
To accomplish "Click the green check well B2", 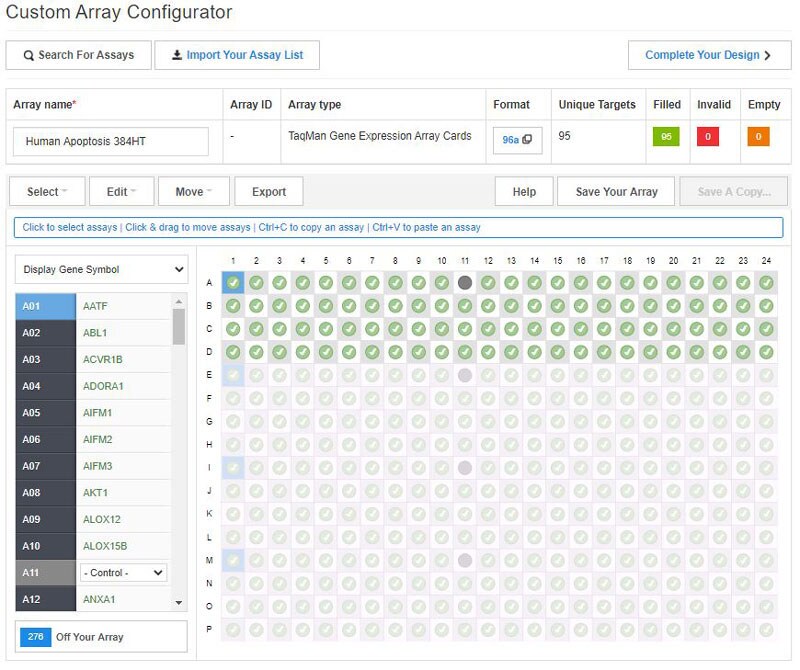I will click(256, 306).
